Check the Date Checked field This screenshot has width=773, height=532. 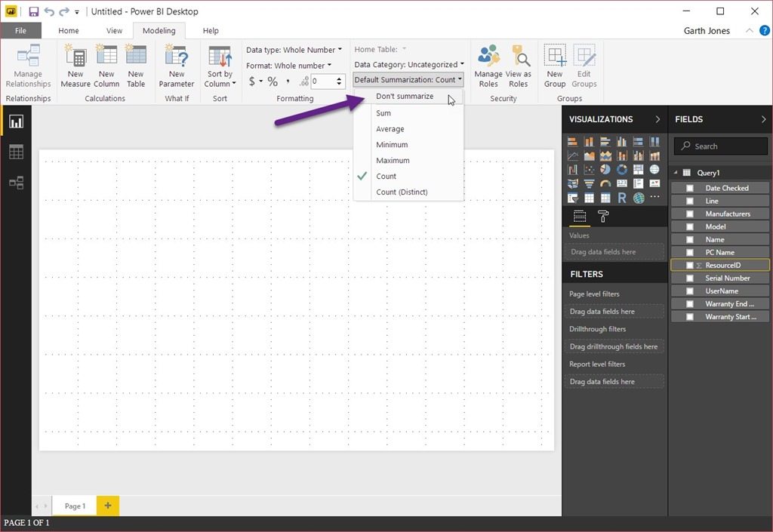point(690,188)
